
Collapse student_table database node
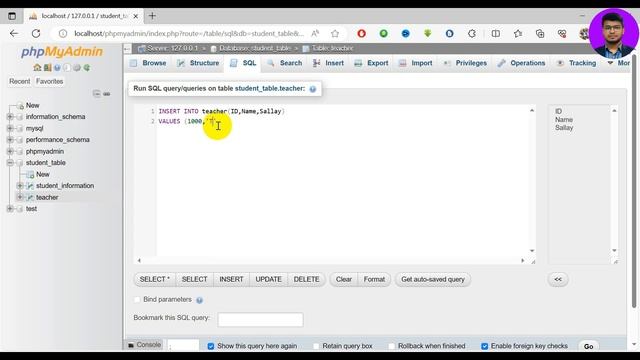10,163
